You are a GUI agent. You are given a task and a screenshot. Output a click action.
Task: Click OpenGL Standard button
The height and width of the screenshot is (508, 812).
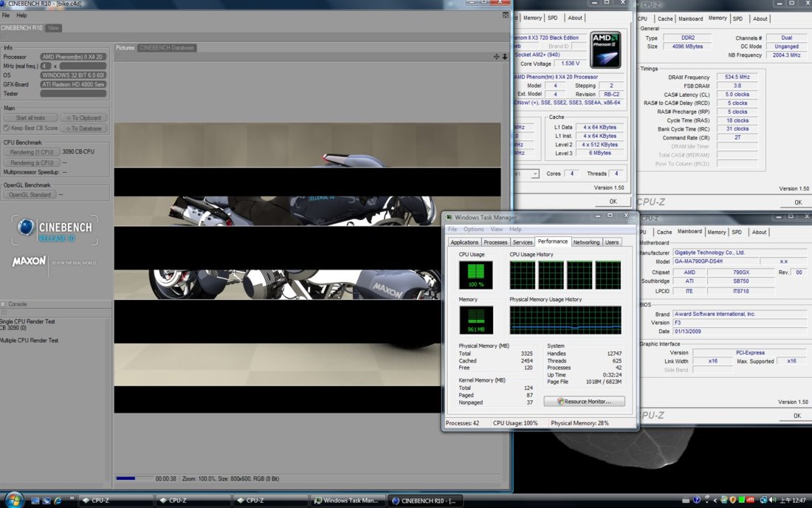click(30, 195)
